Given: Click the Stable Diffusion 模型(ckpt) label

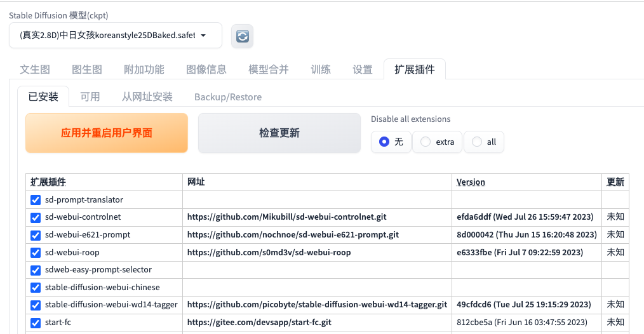Looking at the screenshot, I should tap(58, 16).
